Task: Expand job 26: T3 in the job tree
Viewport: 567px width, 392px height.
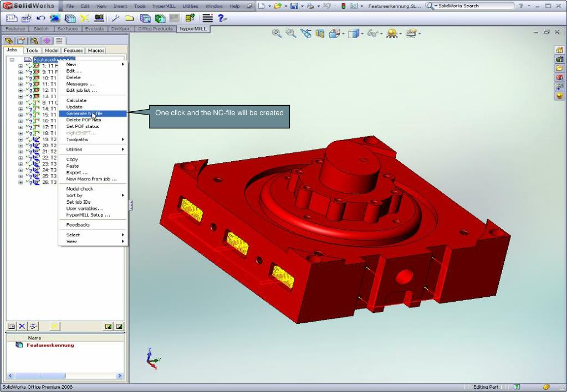Action: point(21,183)
